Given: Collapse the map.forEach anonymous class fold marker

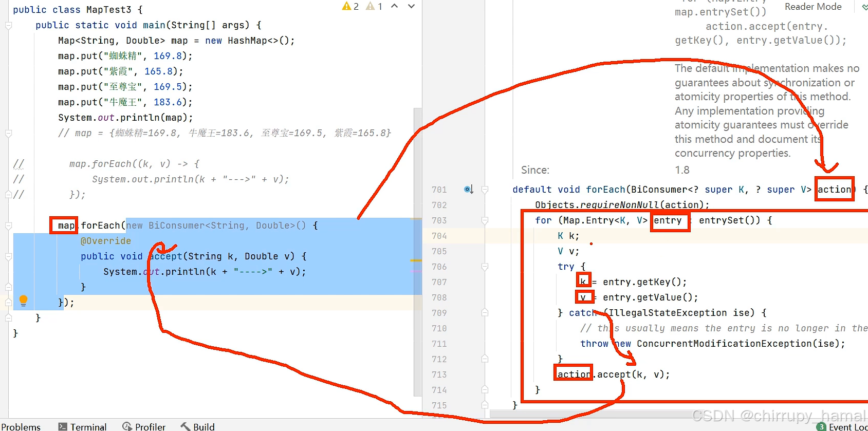Looking at the screenshot, I should pyautogui.click(x=8, y=226).
